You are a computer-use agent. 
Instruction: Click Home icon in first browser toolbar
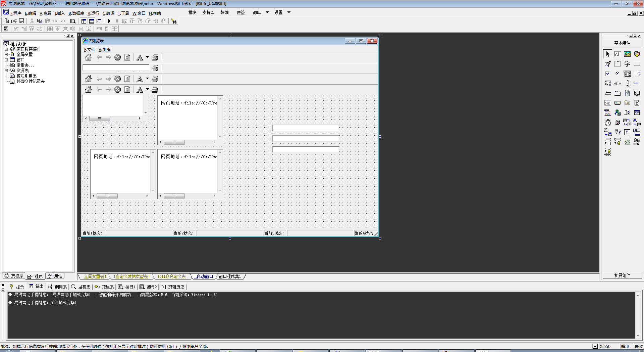pos(88,57)
